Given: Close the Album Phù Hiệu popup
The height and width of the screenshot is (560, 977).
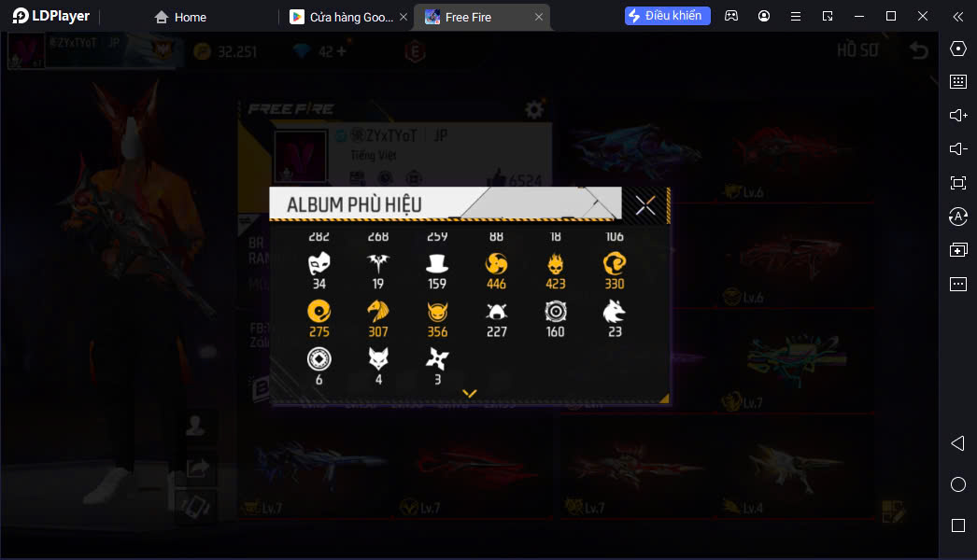Looking at the screenshot, I should coord(645,204).
